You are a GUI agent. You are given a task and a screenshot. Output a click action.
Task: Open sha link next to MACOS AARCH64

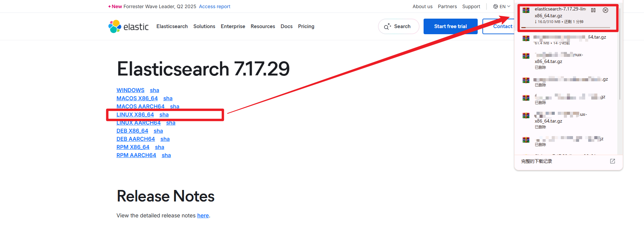175,106
